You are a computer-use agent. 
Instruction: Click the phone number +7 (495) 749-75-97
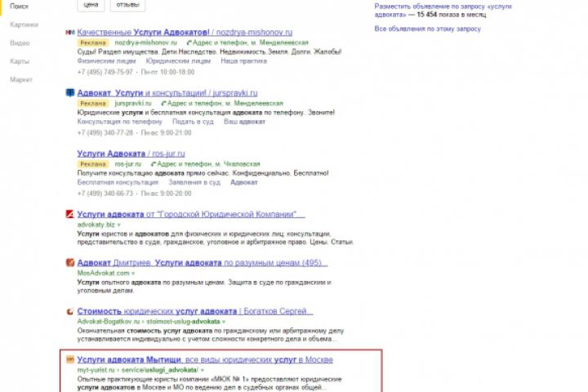click(105, 72)
